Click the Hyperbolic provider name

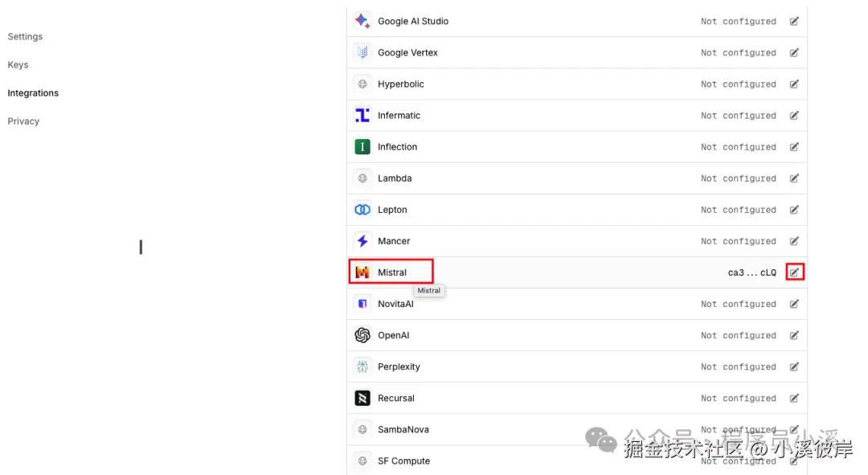point(401,84)
